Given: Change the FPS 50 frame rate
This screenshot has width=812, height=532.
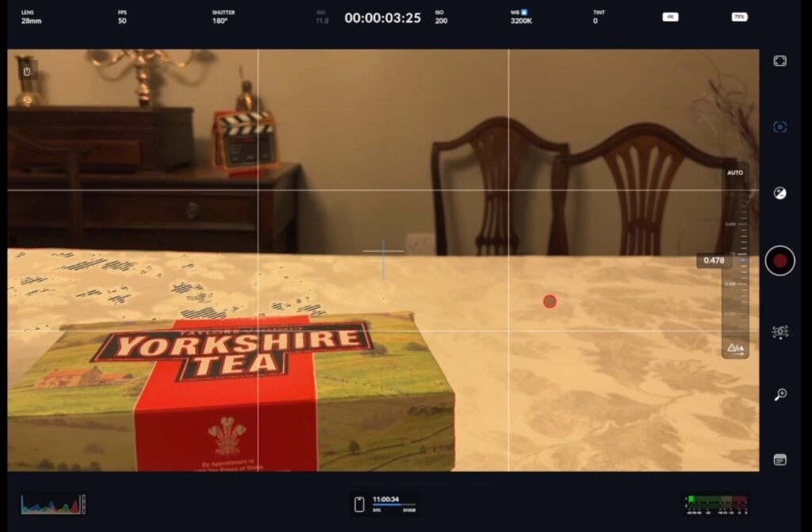Looking at the screenshot, I should (122, 17).
